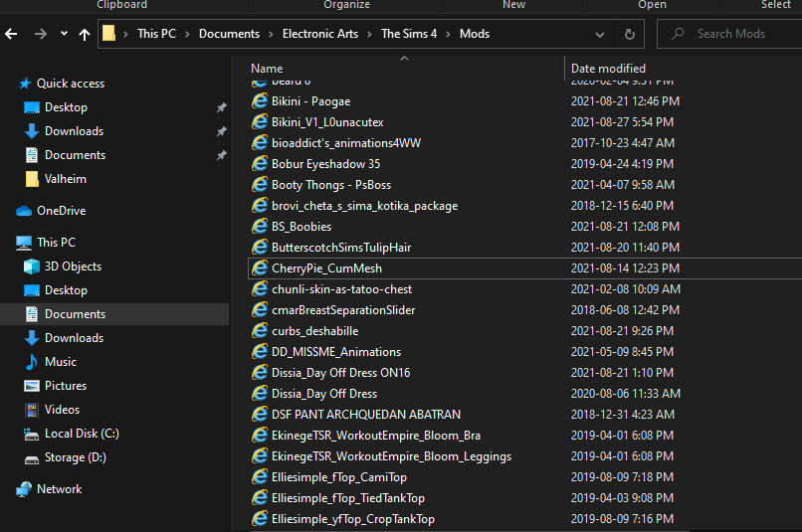Viewport: 802px width, 532px height.
Task: Open Downloads under This PC
Action: (75, 338)
